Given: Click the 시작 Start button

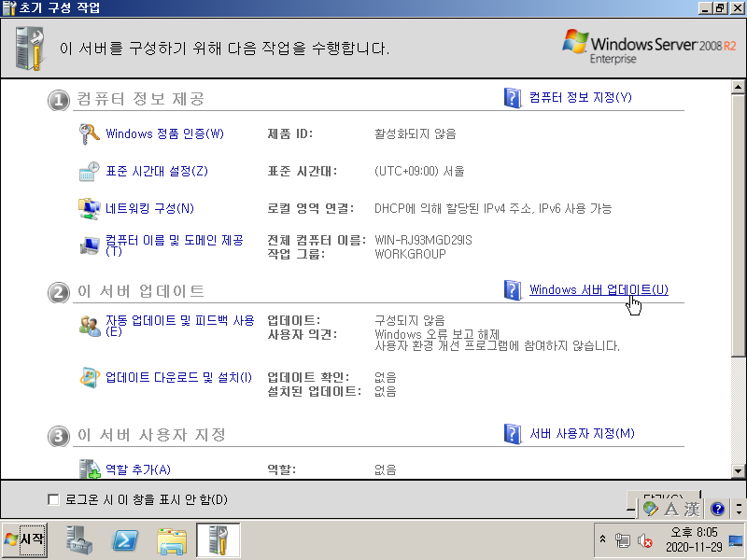Looking at the screenshot, I should [x=25, y=539].
